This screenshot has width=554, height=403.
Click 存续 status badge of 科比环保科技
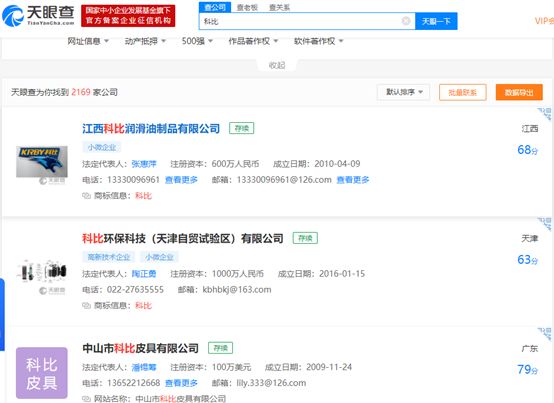tap(305, 238)
